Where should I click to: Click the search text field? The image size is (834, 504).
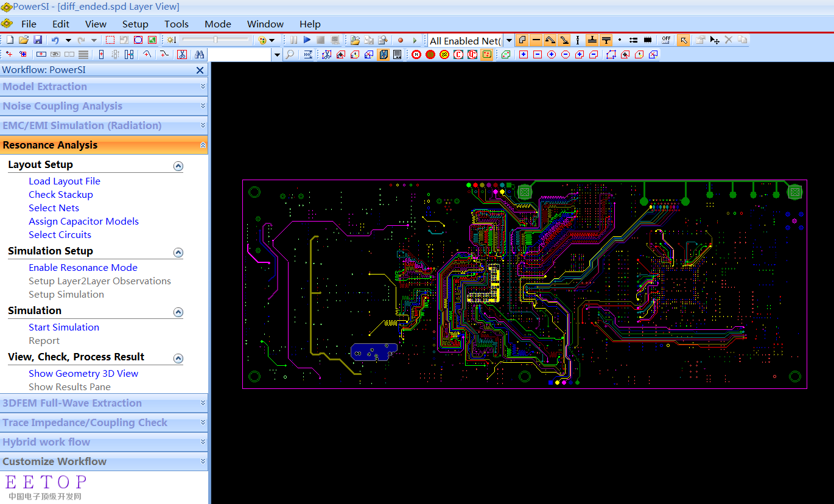(x=239, y=55)
